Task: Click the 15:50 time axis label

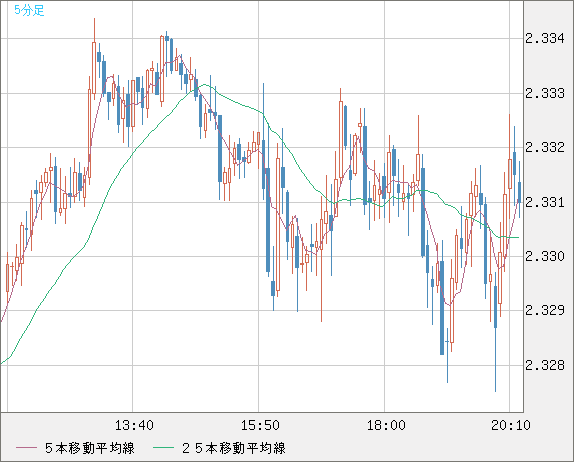Action: (260, 425)
